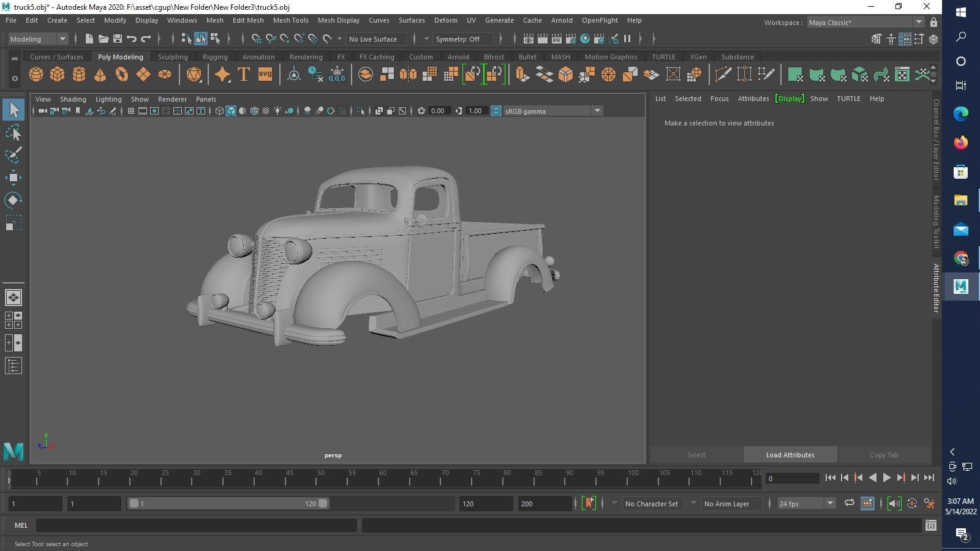This screenshot has width=980, height=551.
Task: Click the Paint Selection tool
Action: tap(13, 155)
